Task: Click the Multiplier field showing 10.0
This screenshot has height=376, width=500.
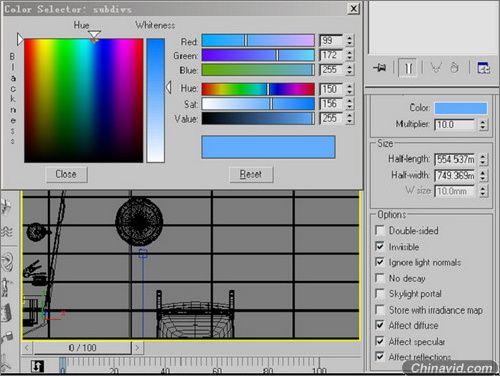Action: 455,125
